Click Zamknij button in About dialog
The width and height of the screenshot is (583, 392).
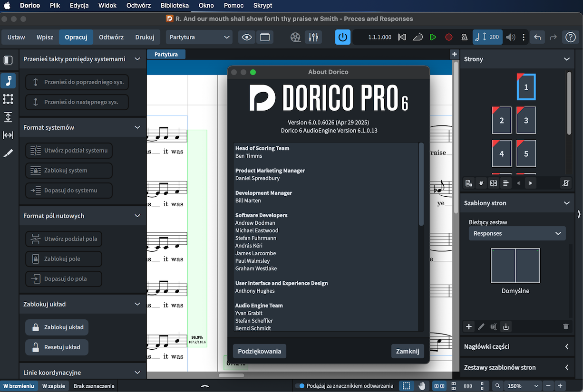pyautogui.click(x=408, y=351)
